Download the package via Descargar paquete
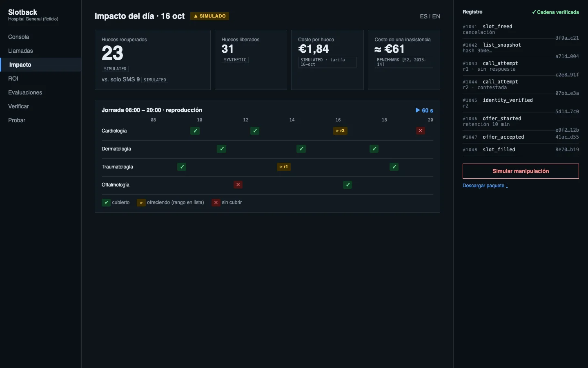This screenshot has width=588, height=368. click(486, 186)
